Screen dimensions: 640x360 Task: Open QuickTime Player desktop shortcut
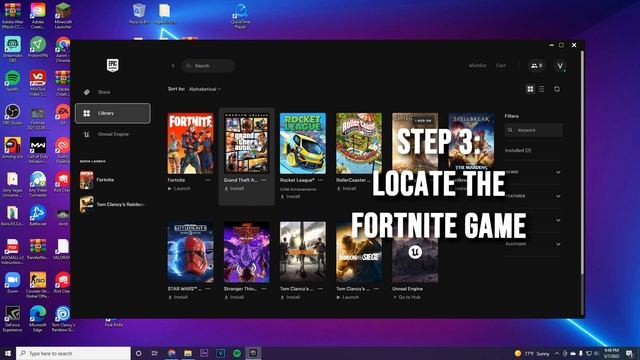[x=240, y=16]
